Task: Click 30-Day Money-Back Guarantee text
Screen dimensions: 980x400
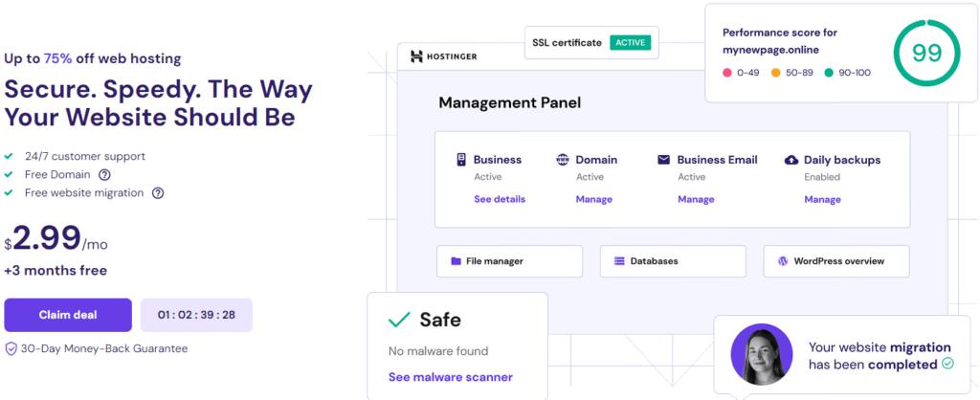Action: point(103,348)
